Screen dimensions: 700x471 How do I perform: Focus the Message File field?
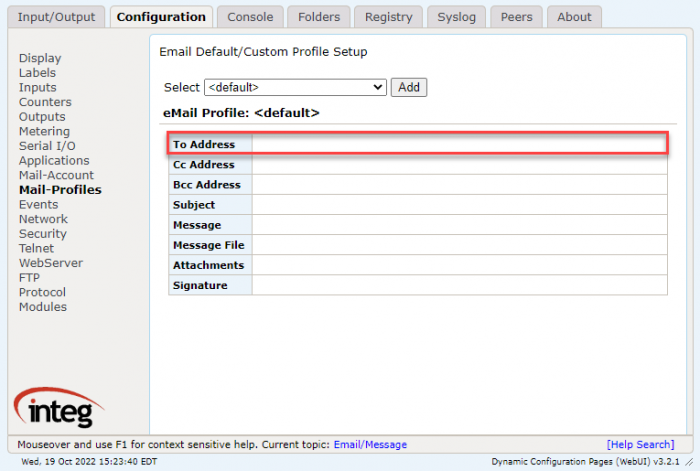pyautogui.click(x=459, y=245)
